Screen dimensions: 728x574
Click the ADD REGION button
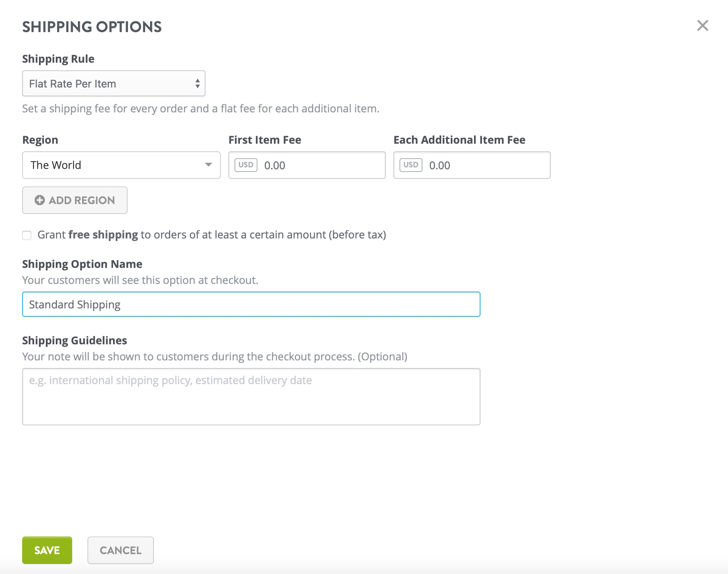point(74,200)
